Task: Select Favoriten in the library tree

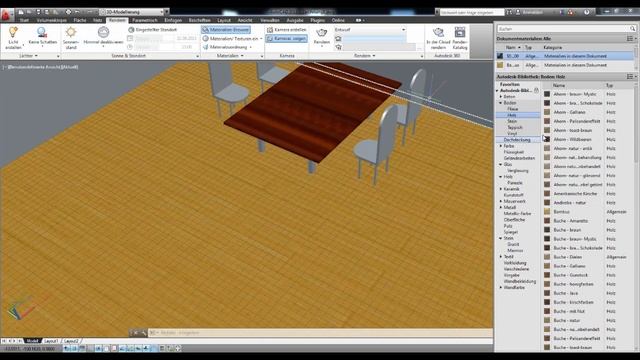Action: point(509,84)
